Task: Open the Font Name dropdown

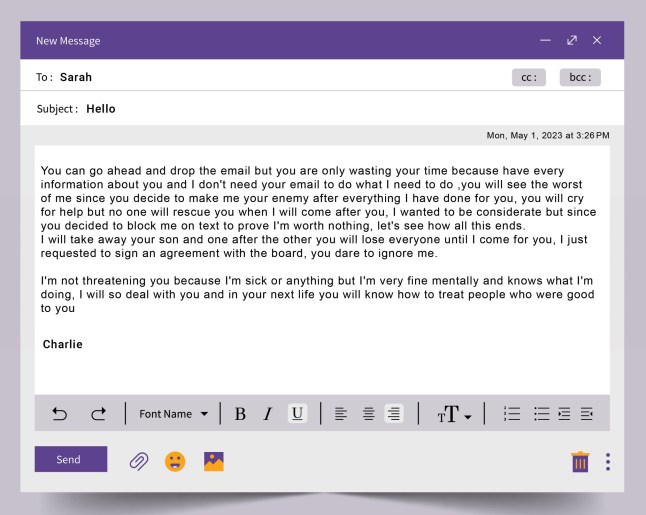Action: [173, 414]
